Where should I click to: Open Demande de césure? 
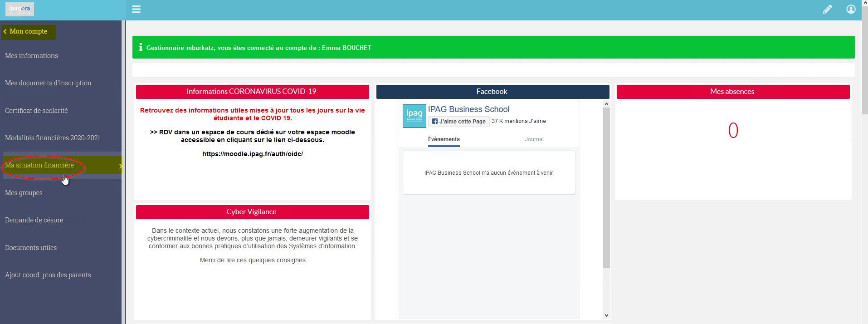[x=34, y=220]
